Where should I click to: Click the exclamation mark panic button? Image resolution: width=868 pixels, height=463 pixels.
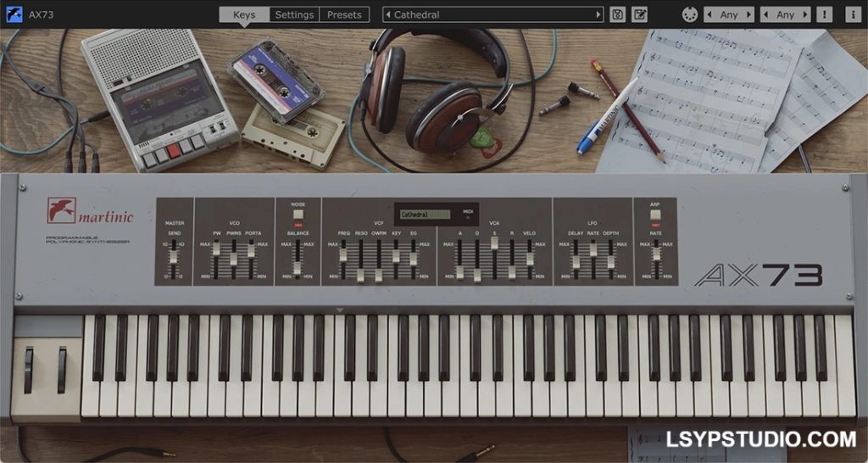(x=825, y=14)
